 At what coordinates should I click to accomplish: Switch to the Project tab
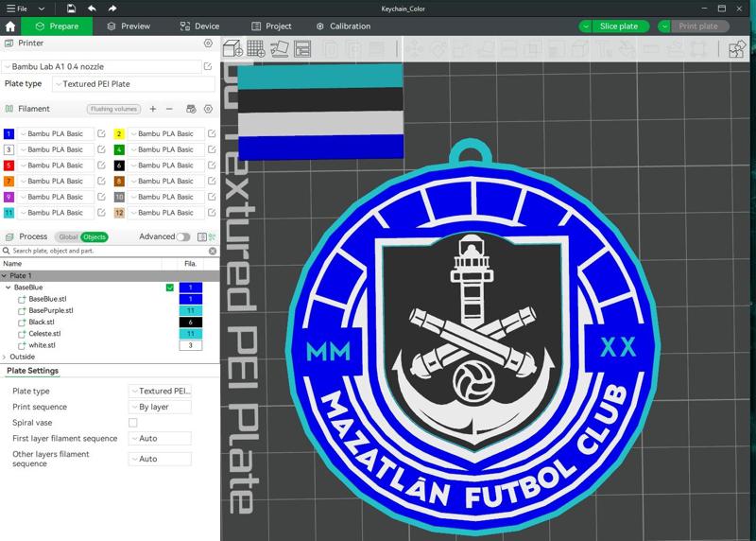tap(271, 26)
